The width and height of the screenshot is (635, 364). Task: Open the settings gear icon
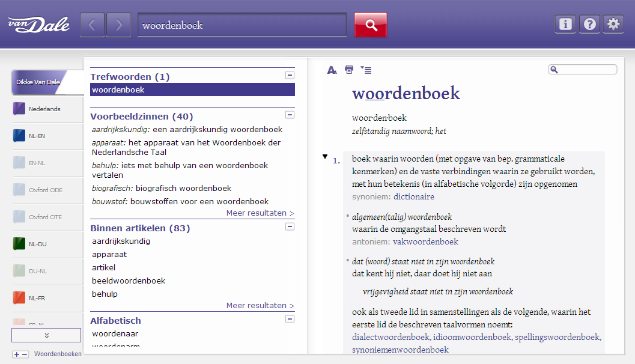tap(613, 24)
